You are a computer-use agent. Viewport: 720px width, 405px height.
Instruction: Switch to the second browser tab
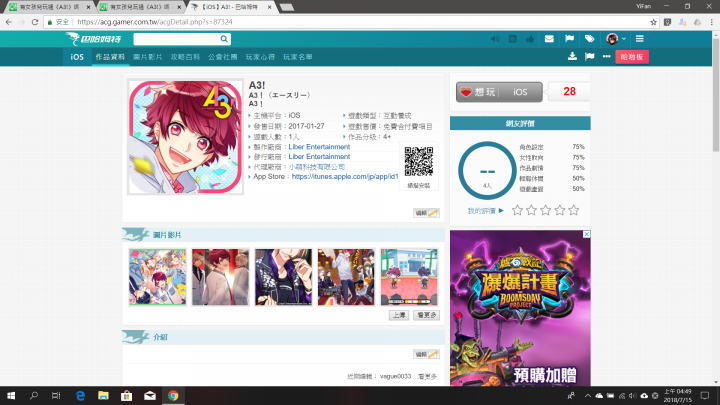[x=140, y=7]
